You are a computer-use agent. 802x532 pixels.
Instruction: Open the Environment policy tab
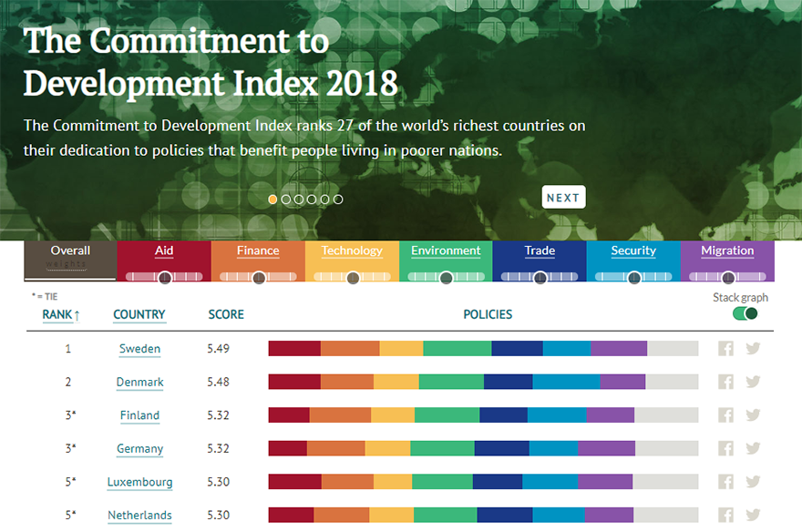446,251
